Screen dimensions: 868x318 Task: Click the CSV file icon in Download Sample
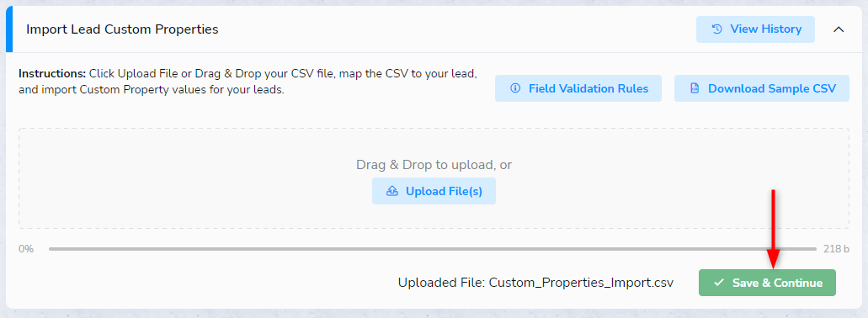(695, 88)
